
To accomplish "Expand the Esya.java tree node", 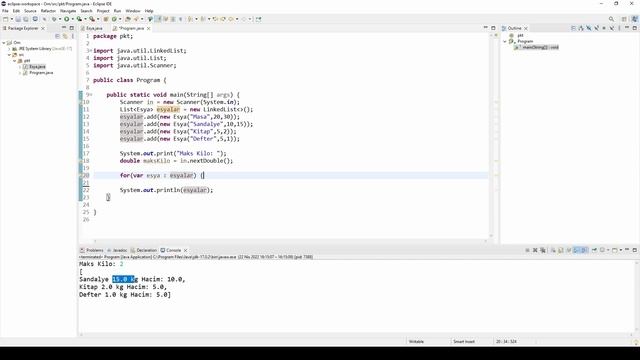I will pos(20,67).
